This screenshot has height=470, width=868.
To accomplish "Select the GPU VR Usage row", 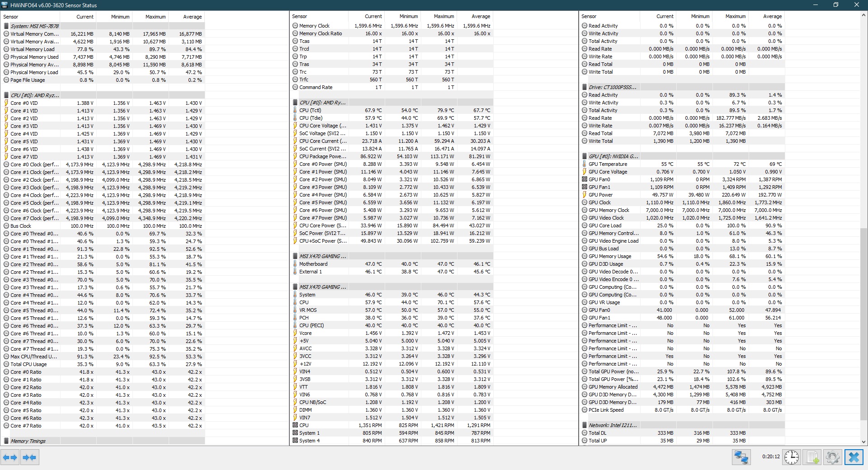I will 682,302.
